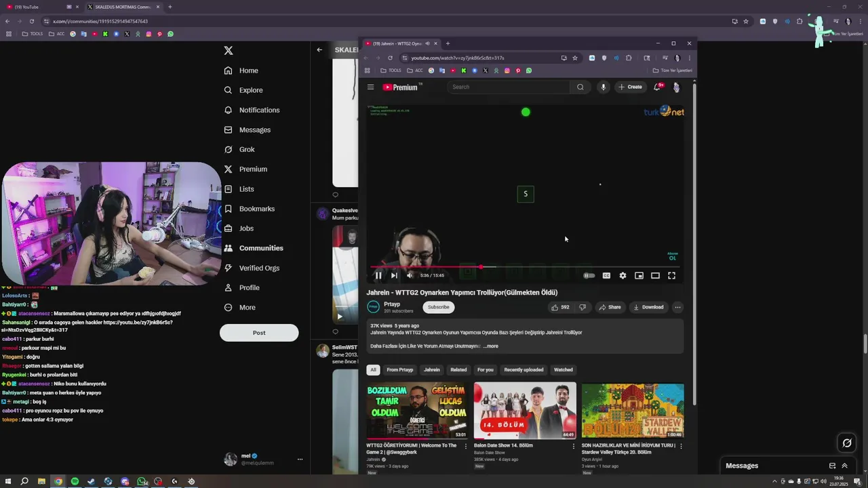Click the X logo in sidebar

tap(229, 51)
